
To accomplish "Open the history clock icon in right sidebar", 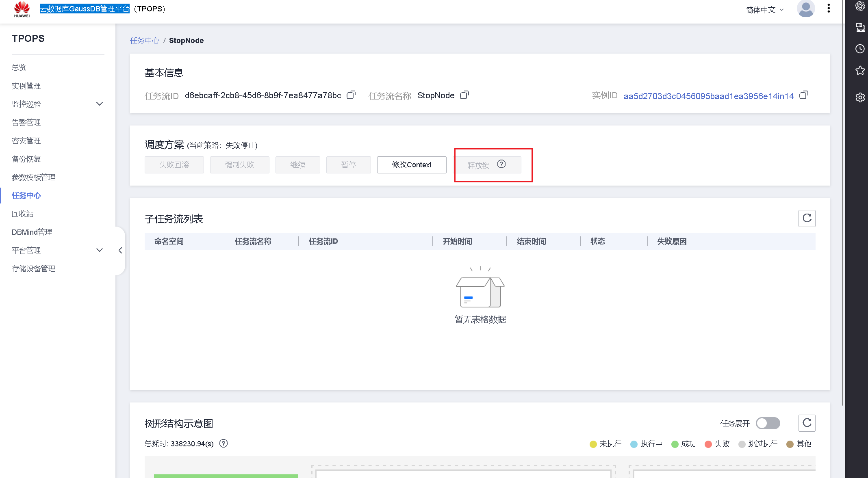I will [x=860, y=49].
